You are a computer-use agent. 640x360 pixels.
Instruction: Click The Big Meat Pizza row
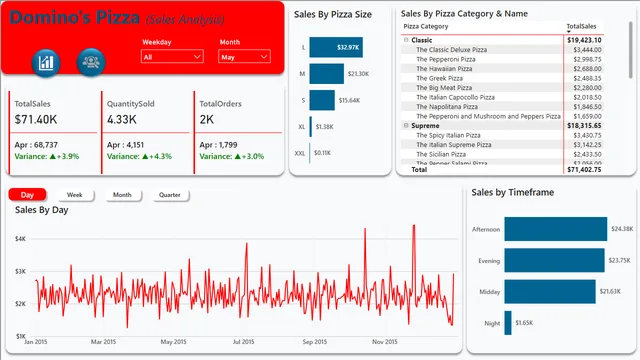click(x=502, y=88)
